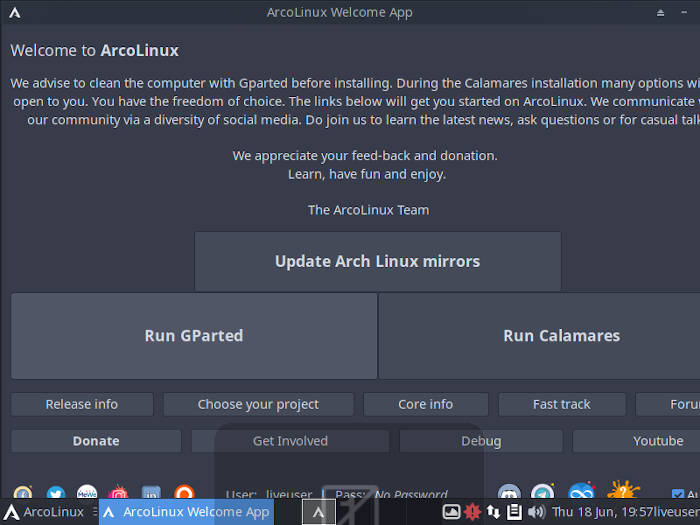
Task: Start the Run Calamares installer
Action: 539,336
